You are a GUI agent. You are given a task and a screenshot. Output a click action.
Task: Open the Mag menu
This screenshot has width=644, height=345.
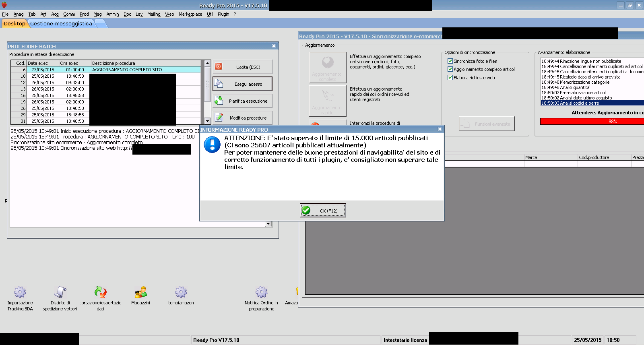pos(97,14)
